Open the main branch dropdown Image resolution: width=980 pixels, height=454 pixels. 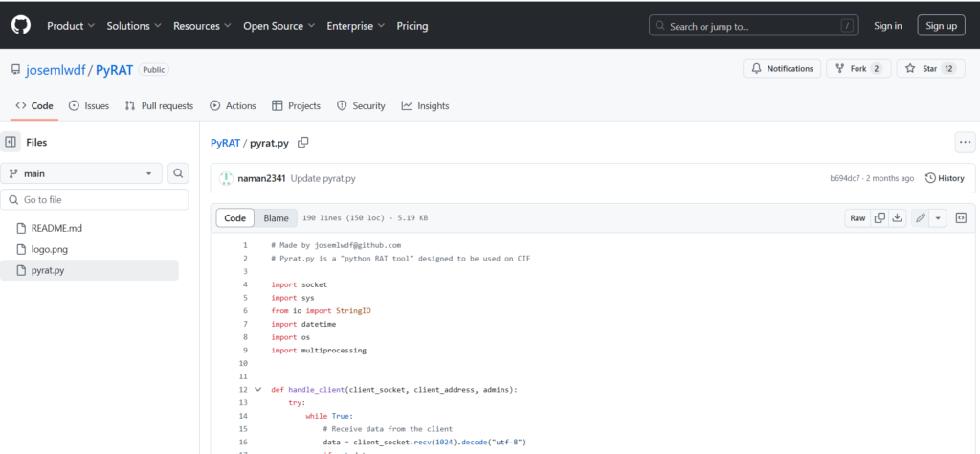point(81,173)
